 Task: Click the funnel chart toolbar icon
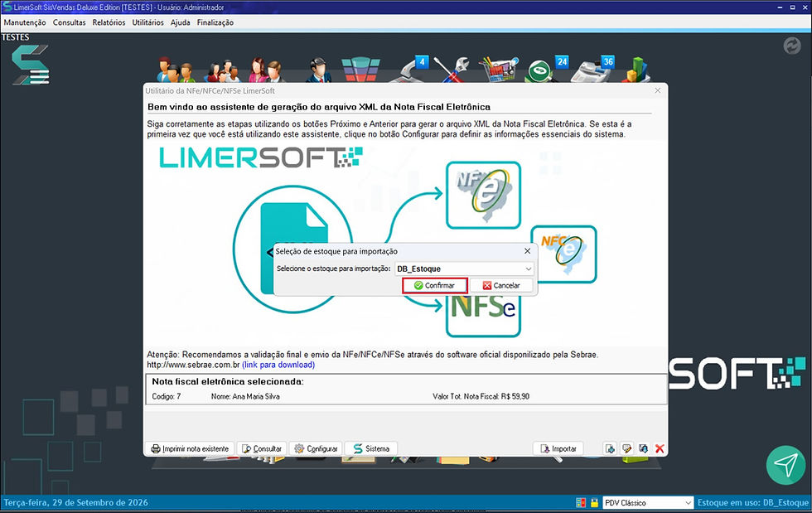point(361,70)
